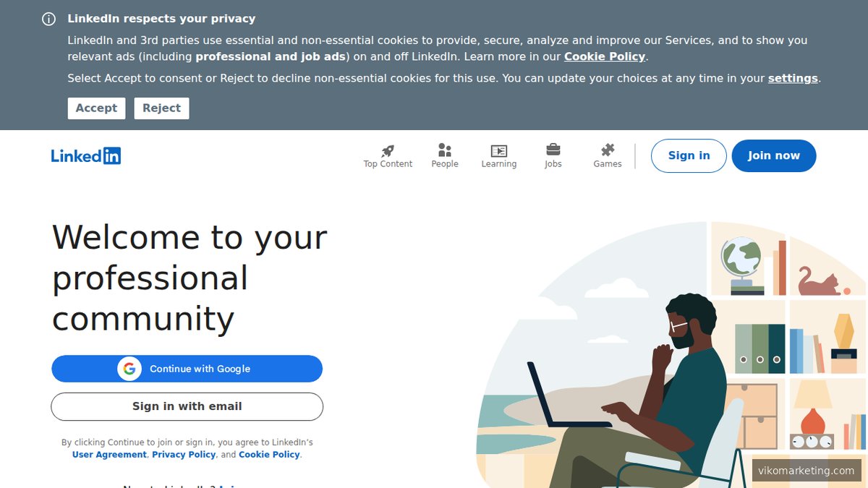Viewport: 868px width, 488px height.
Task: Open the Privacy Policy
Action: click(x=183, y=454)
